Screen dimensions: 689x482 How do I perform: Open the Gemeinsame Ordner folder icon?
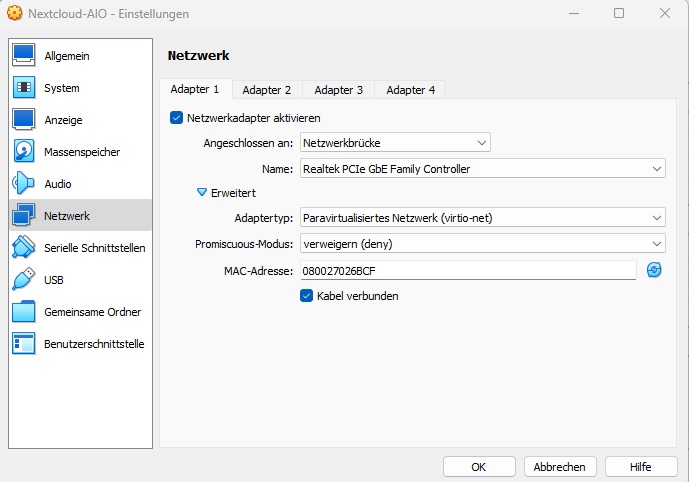click(24, 312)
